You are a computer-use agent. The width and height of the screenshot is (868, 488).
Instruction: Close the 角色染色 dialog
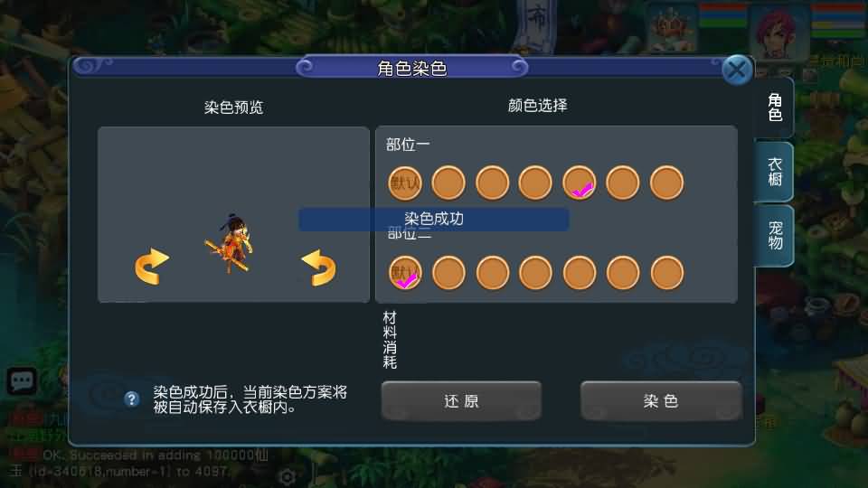click(x=737, y=70)
